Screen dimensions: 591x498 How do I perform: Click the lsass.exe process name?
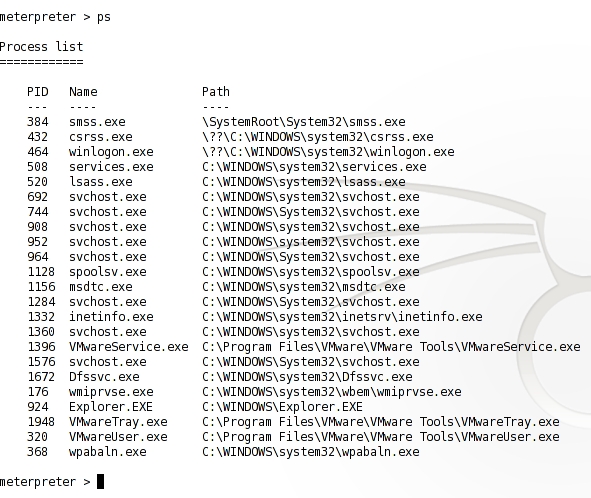coord(101,182)
